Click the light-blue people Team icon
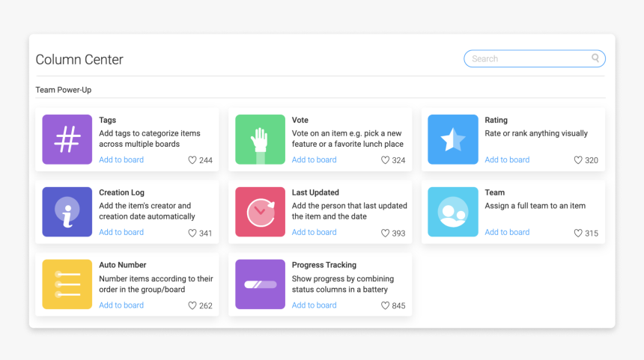 [452, 212]
